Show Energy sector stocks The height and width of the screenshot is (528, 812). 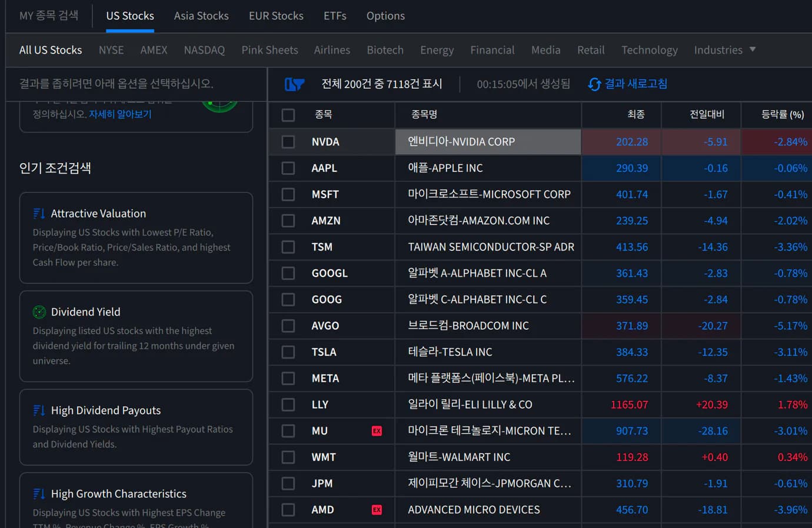tap(437, 50)
